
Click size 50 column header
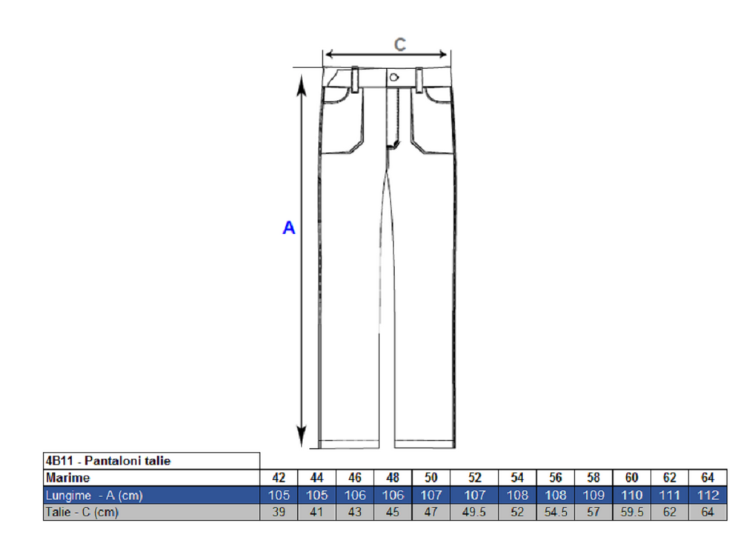click(x=431, y=478)
